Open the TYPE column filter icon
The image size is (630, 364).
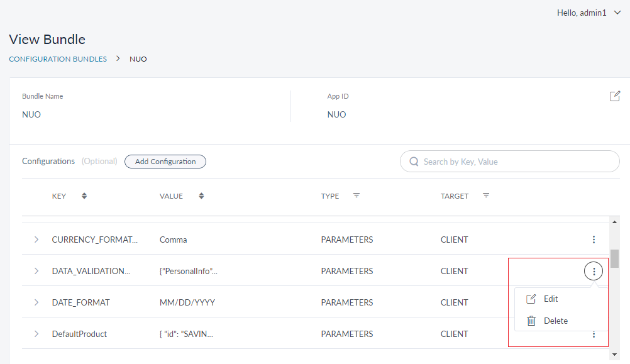click(x=356, y=196)
